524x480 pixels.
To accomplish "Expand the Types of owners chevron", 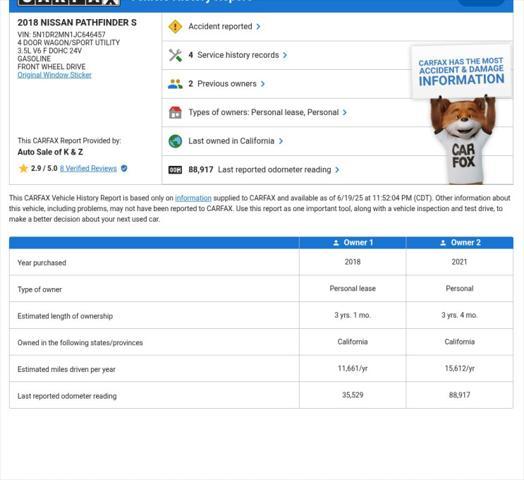I will (x=345, y=112).
